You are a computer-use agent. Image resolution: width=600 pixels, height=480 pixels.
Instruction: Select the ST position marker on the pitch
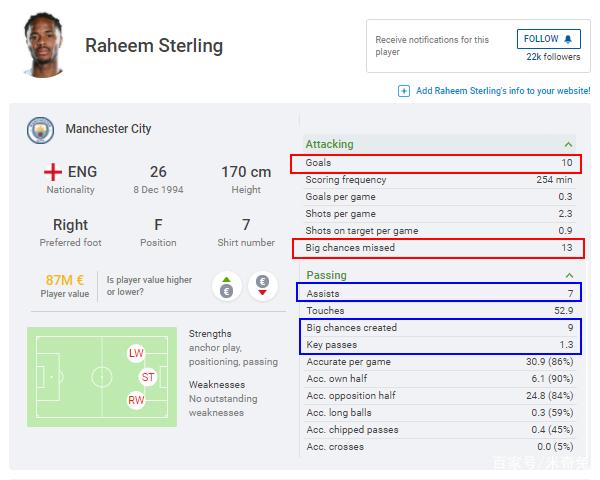click(x=149, y=377)
